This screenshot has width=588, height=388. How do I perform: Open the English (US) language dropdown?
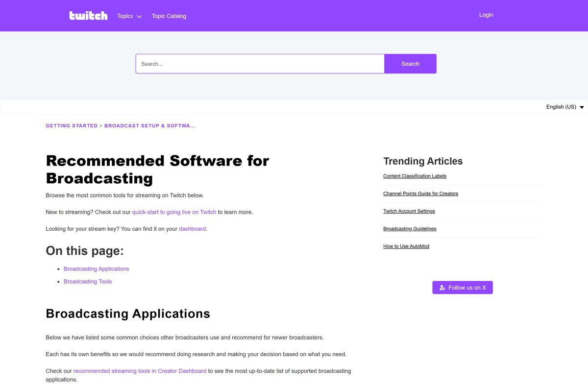565,107
